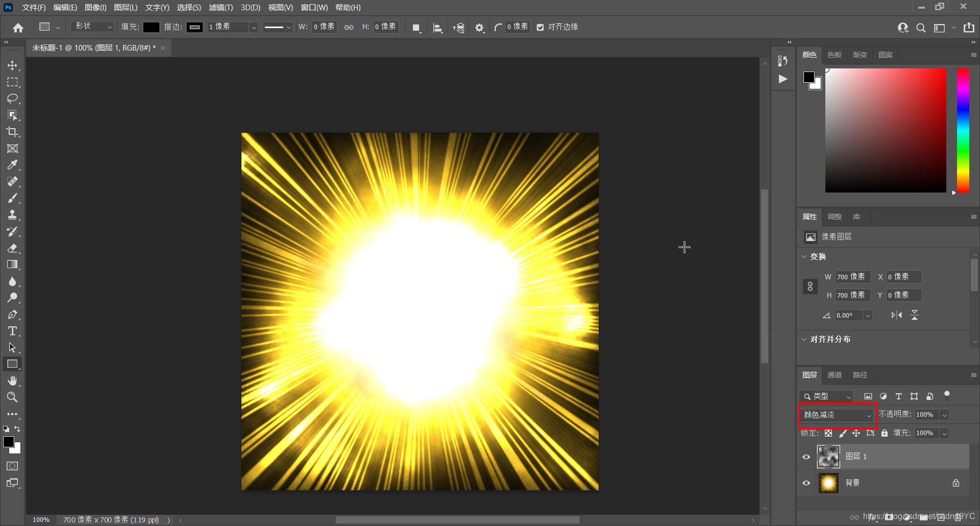Hide Layer 1 using its eye icon
The width and height of the screenshot is (980, 526).
click(x=806, y=457)
